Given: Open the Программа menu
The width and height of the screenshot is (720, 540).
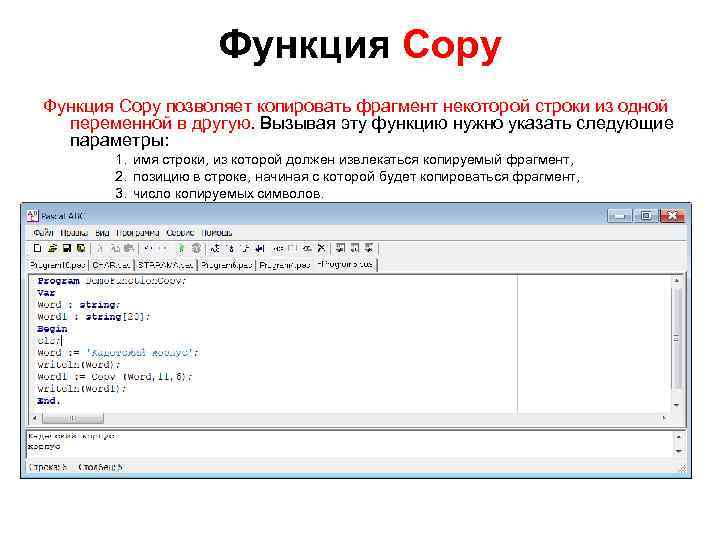Looking at the screenshot, I should [x=138, y=232].
